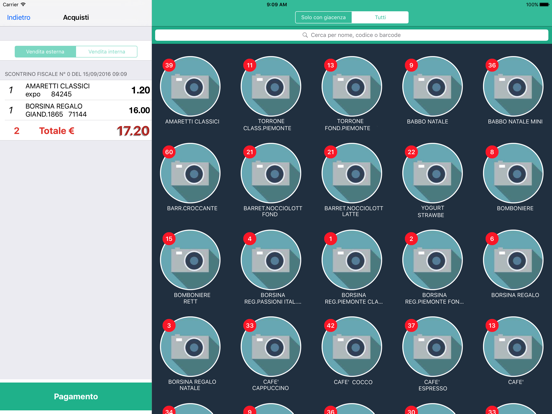Select the AMARETTI CLASSICI product icon

[x=190, y=87]
